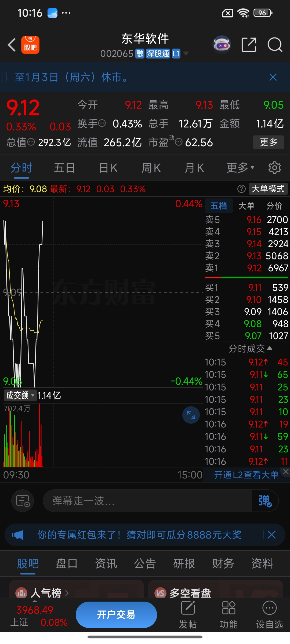
Task: Tap the 10:15 9.12 45 trade row
Action: click(x=247, y=362)
